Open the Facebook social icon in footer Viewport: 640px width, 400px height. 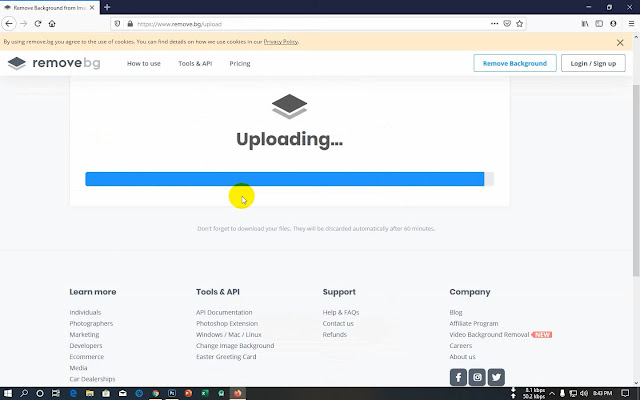pyautogui.click(x=458, y=377)
